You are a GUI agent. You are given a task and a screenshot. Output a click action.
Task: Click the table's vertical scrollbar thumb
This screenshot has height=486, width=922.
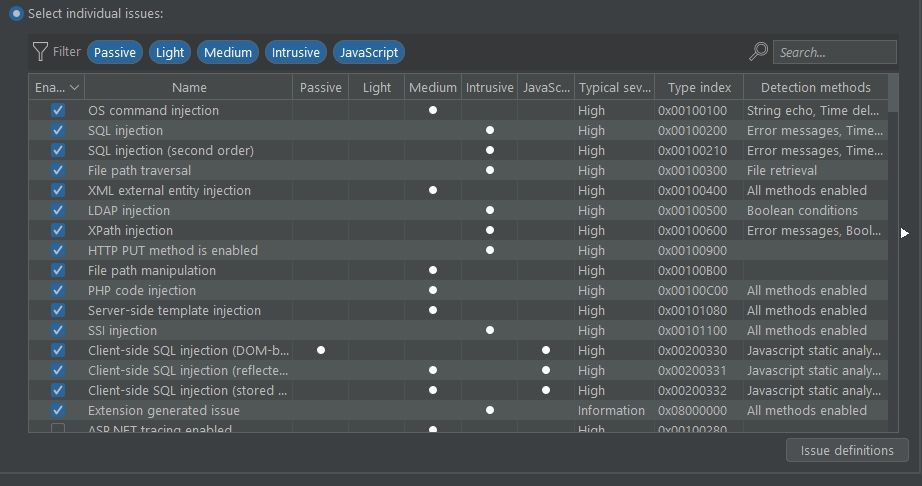point(893,92)
